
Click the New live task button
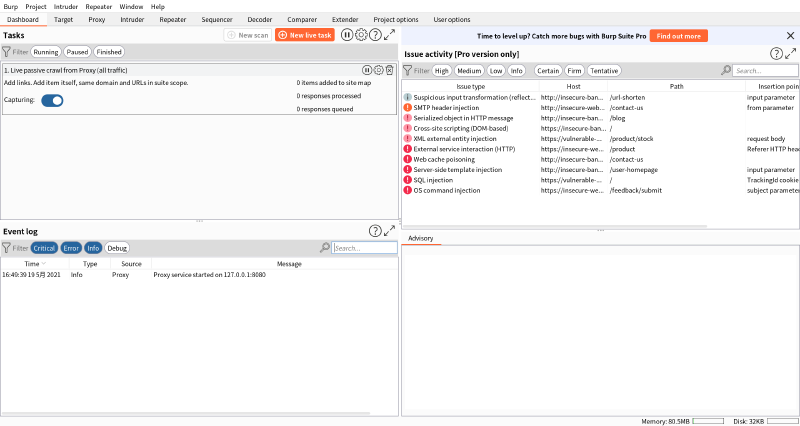[x=304, y=35]
